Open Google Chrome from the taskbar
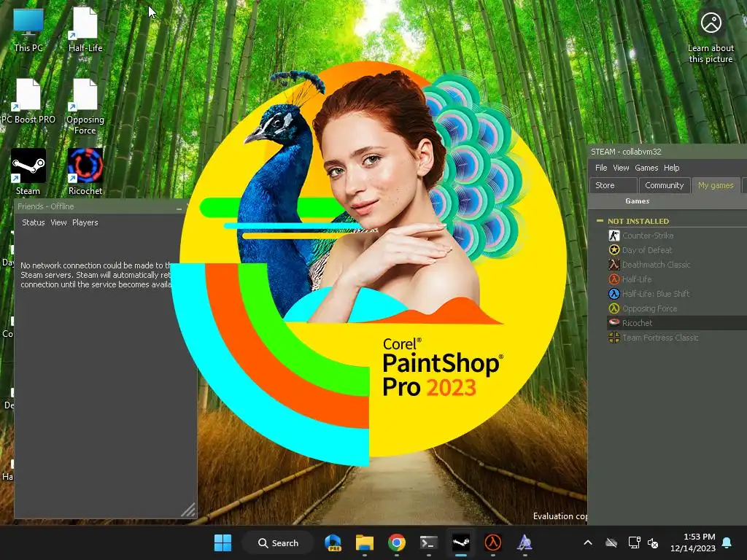Viewport: 747px width, 560px height. 396,542
